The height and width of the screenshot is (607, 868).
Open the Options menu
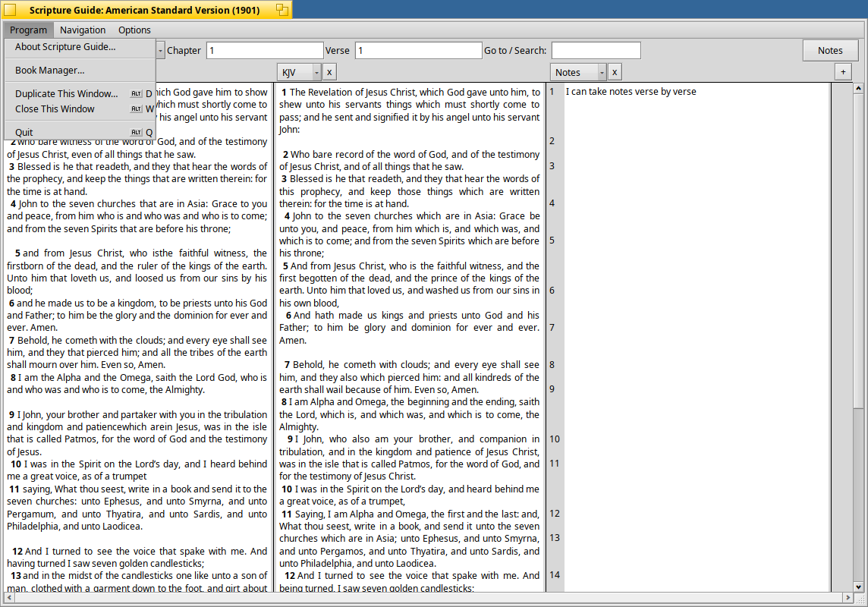[134, 30]
